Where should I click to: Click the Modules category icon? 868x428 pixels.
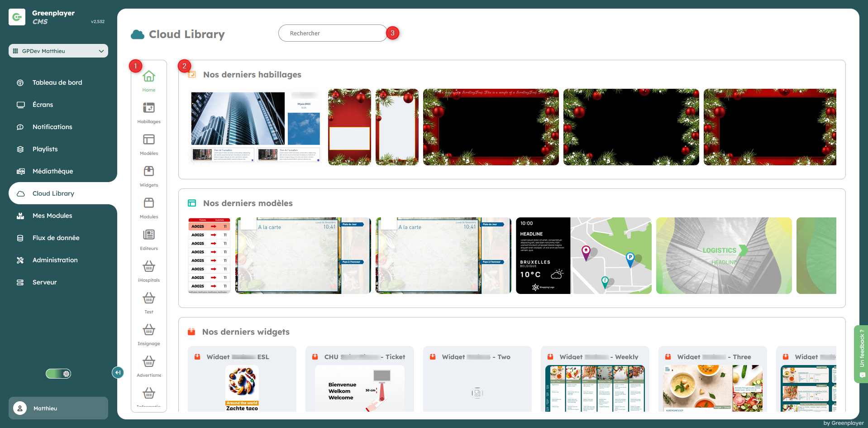pyautogui.click(x=149, y=203)
